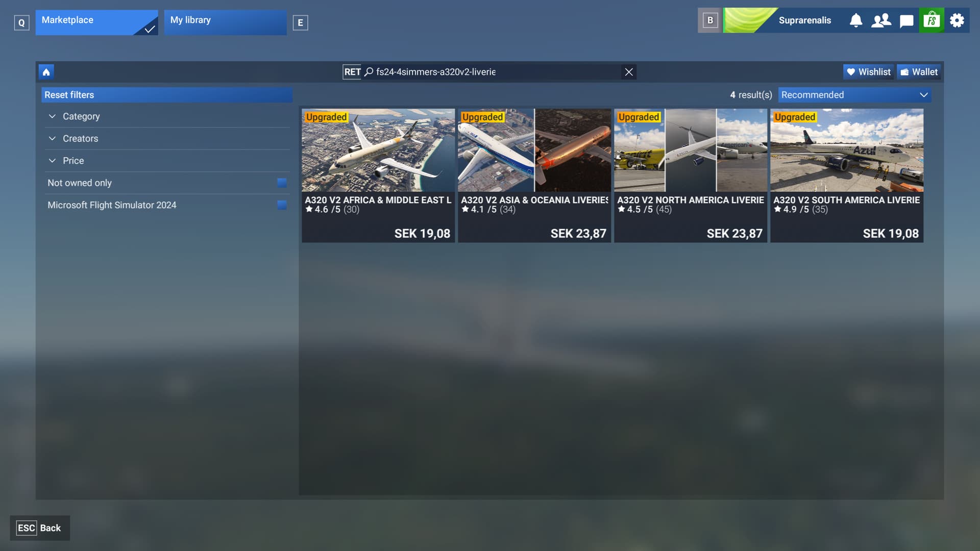
Task: Click the RET key hint in the search bar
Action: click(x=352, y=72)
